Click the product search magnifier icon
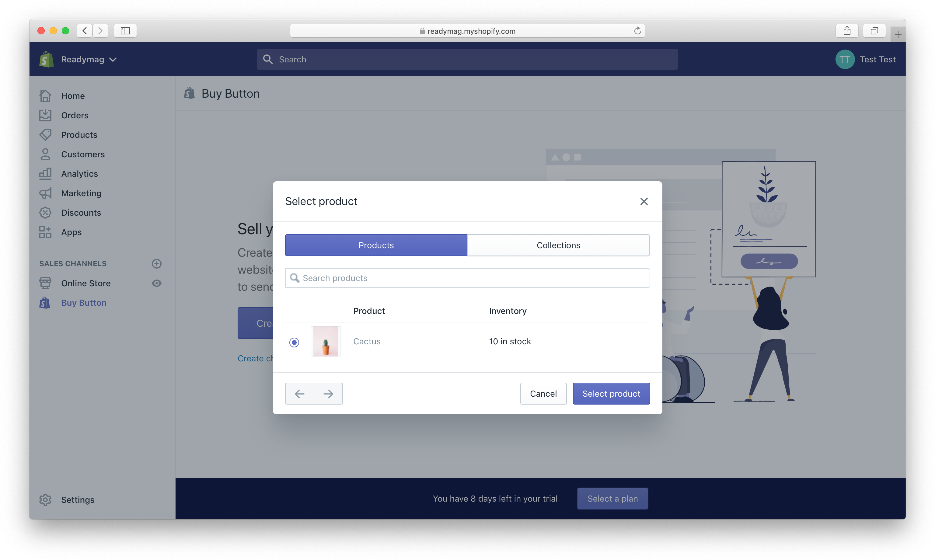935x560 pixels. (295, 278)
